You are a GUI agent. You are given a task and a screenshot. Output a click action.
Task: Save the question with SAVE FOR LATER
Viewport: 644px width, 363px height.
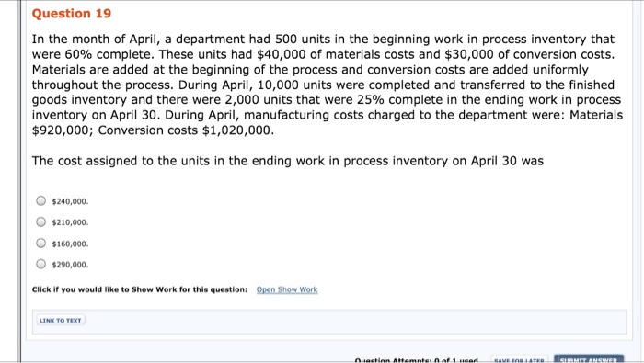(519, 359)
